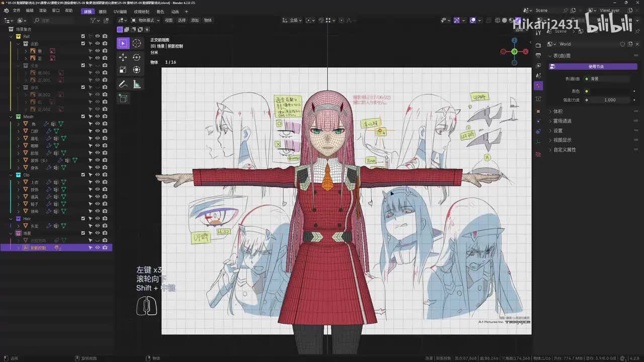Screen dimensions: 644x362
Task: Open the 文件 menu
Action: point(17,11)
